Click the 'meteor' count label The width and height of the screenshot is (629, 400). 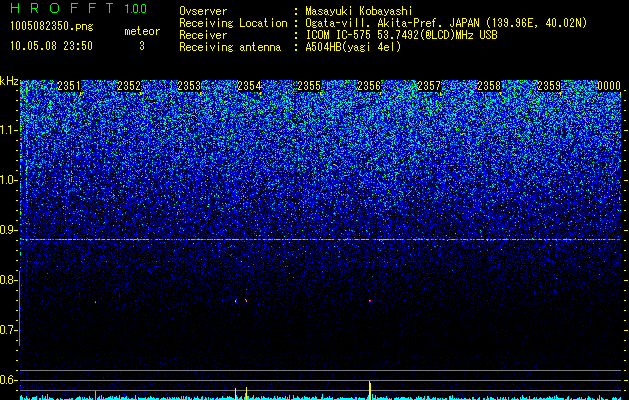click(142, 31)
